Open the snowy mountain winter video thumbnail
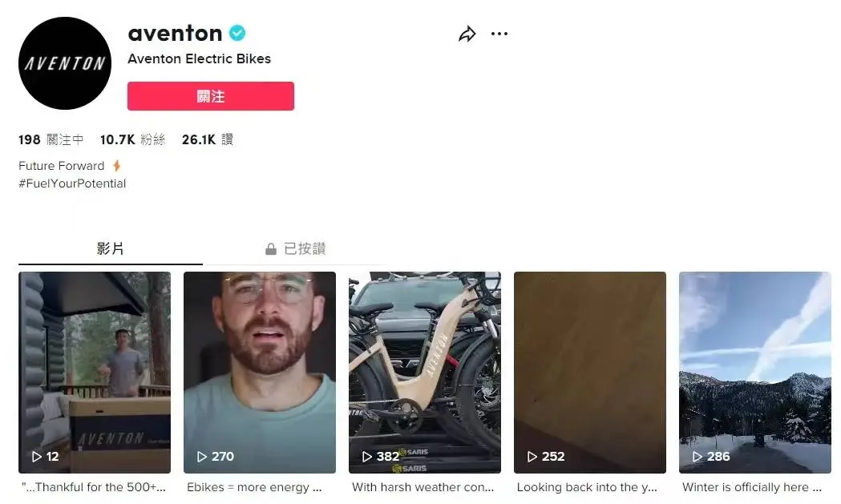The width and height of the screenshot is (841, 504). 754,373
